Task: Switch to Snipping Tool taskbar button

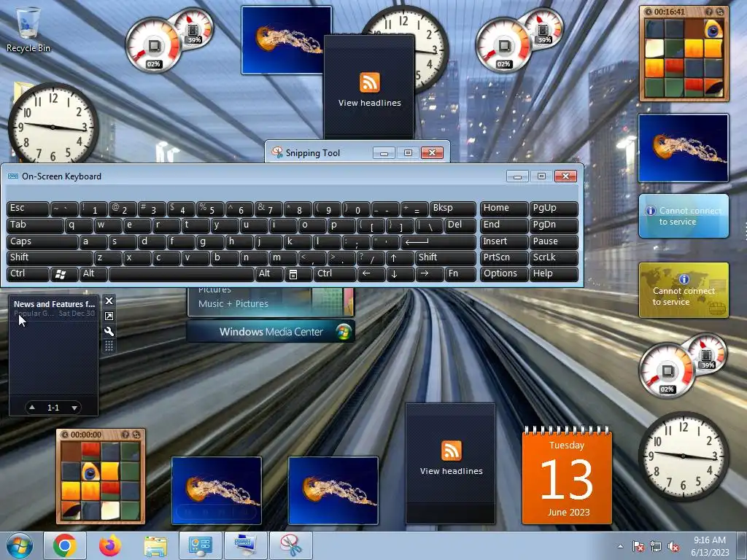Action: coord(291,545)
